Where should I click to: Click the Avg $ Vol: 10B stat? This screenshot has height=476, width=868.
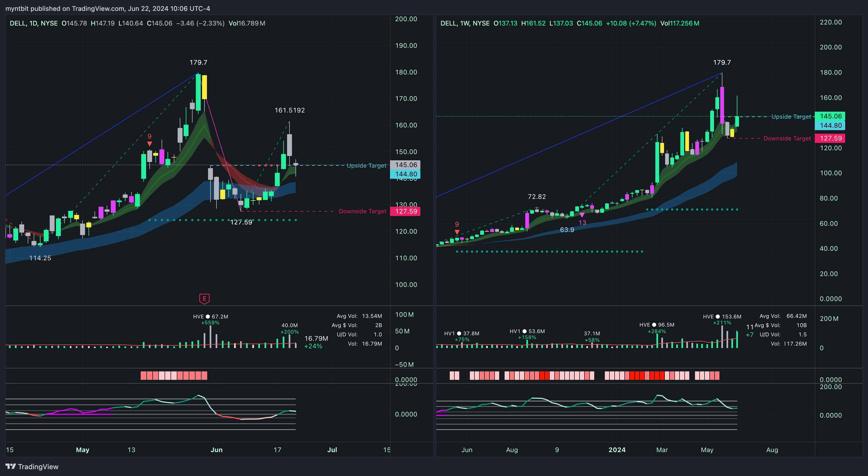(x=781, y=325)
